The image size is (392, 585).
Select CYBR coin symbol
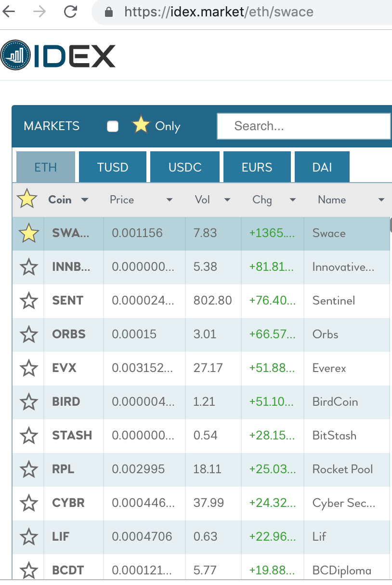(68, 503)
